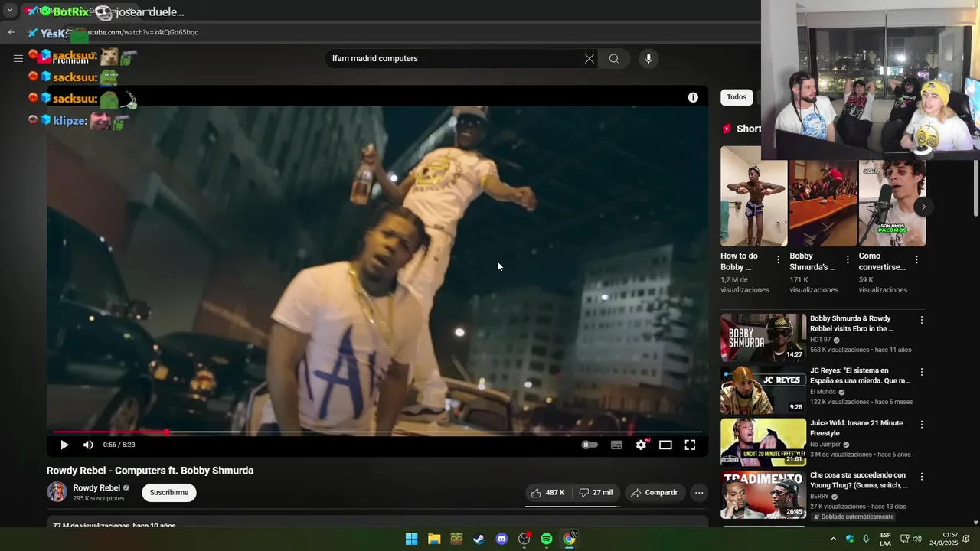The height and width of the screenshot is (551, 980).
Task: Open the three-dot more actions under video
Action: (x=699, y=493)
